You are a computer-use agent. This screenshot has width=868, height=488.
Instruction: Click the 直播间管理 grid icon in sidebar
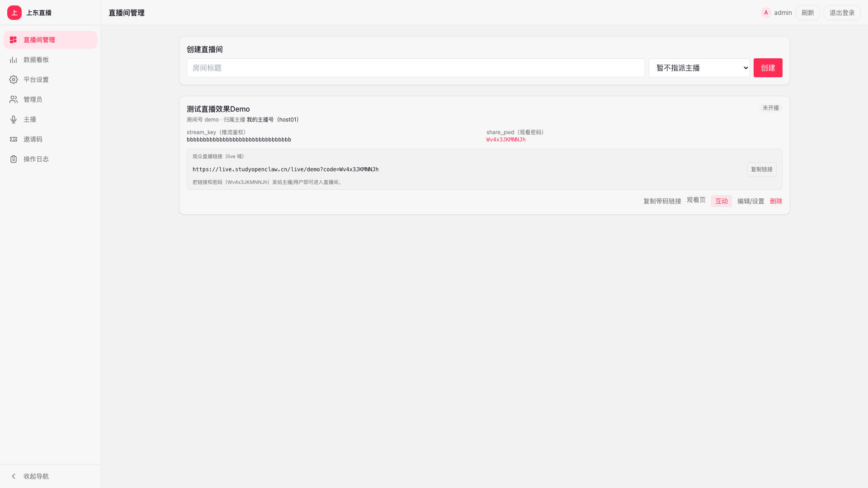pos(14,40)
